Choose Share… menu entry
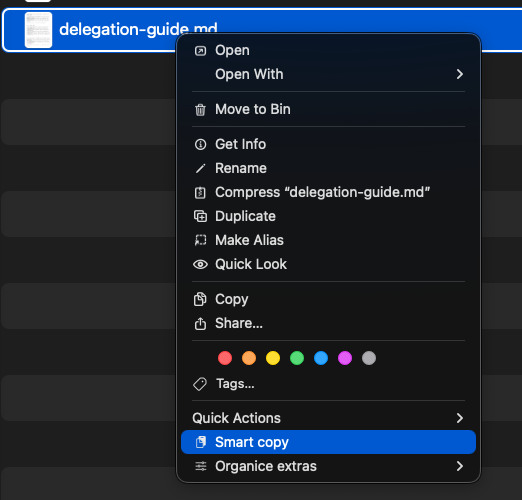This screenshot has height=500, width=522. pyautogui.click(x=328, y=323)
